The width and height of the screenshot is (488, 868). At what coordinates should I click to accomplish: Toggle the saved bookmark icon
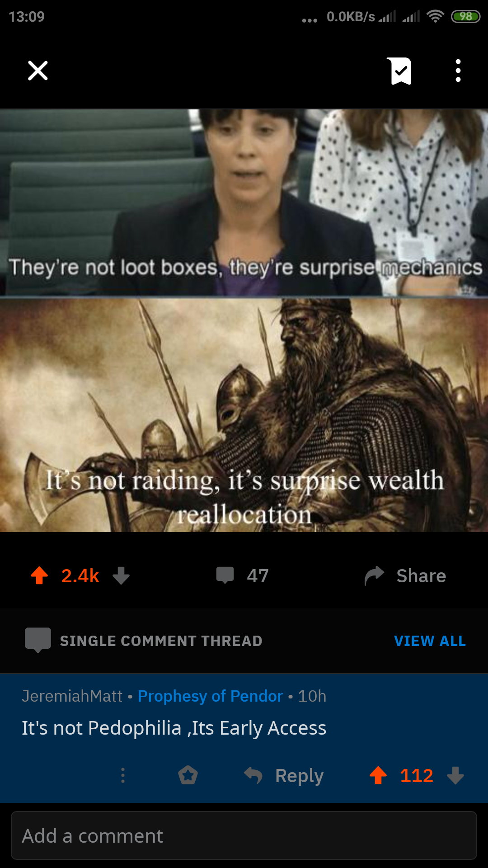[x=399, y=71]
